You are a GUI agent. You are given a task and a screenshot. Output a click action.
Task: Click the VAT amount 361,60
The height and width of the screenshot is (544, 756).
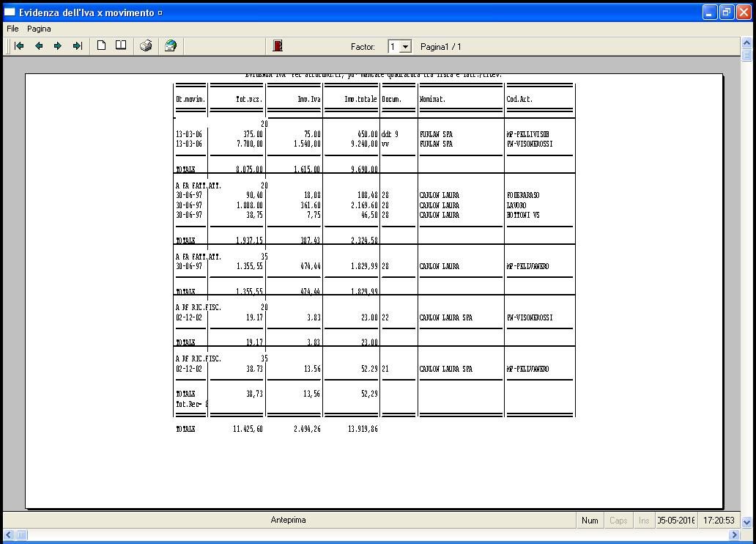pyautogui.click(x=311, y=205)
